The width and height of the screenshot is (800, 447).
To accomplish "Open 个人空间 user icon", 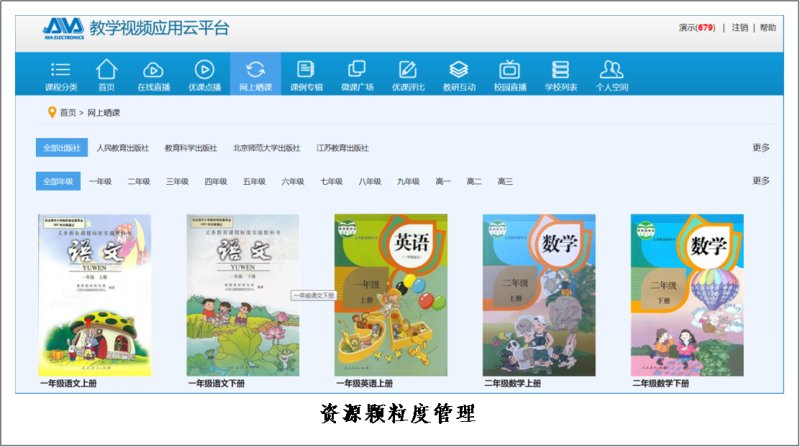I will pyautogui.click(x=611, y=69).
